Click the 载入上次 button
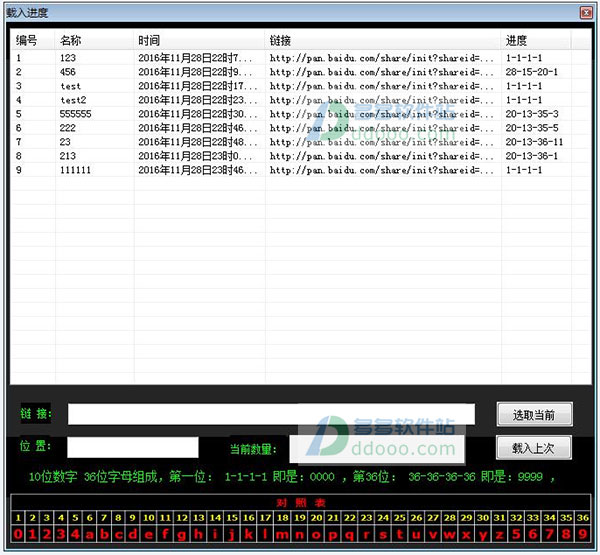600x555 pixels. coord(534,447)
